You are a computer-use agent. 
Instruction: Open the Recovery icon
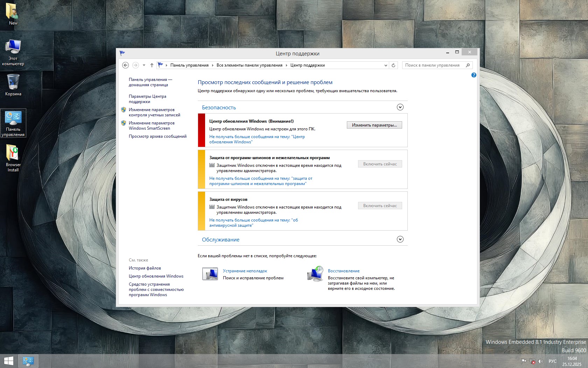(315, 274)
